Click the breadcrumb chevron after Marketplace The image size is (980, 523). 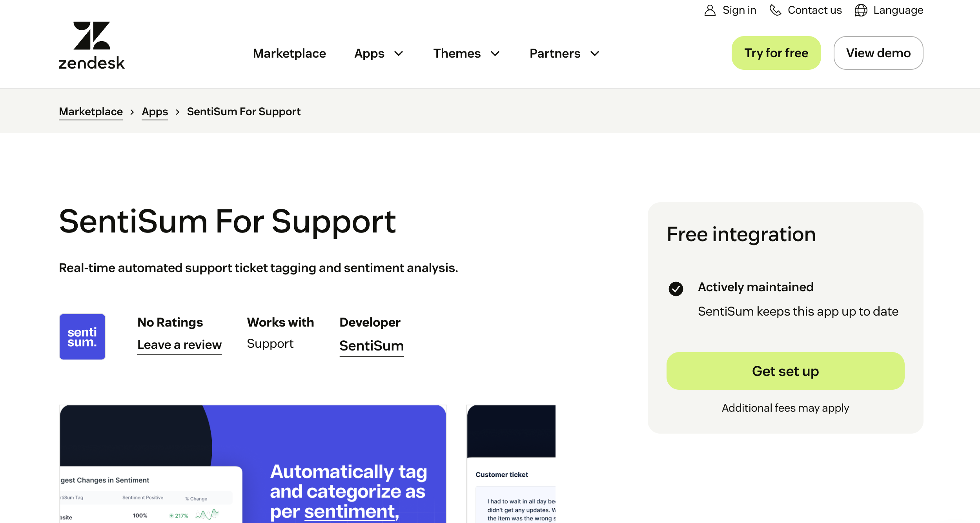pyautogui.click(x=132, y=112)
